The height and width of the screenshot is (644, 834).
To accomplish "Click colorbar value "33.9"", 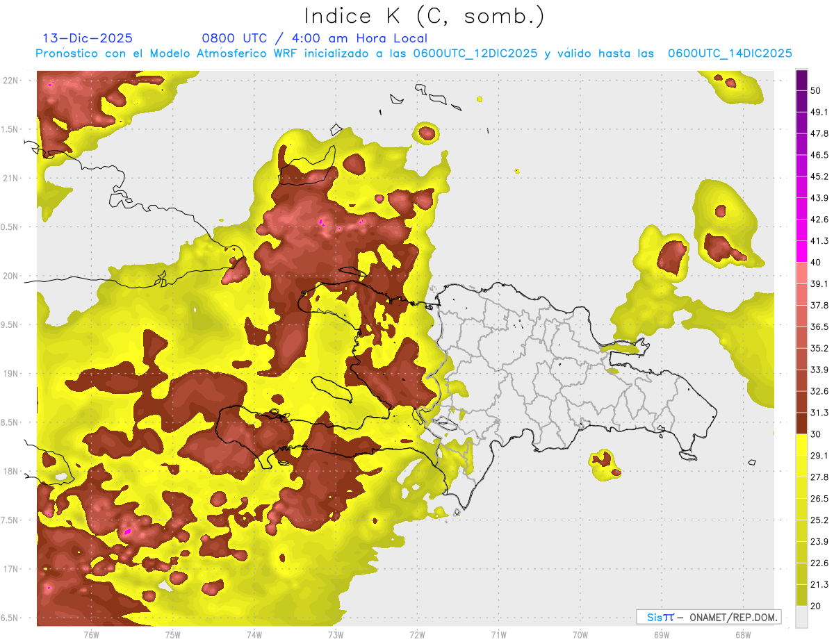I will point(819,370).
